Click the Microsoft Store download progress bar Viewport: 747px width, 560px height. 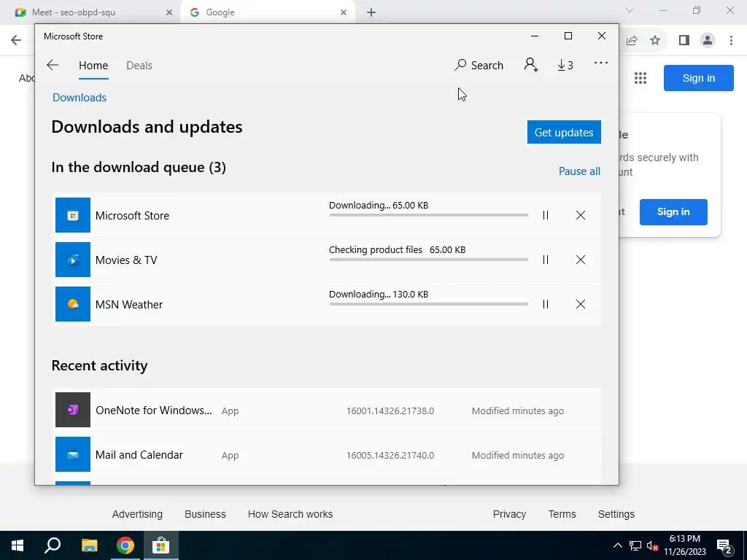pyautogui.click(x=429, y=215)
